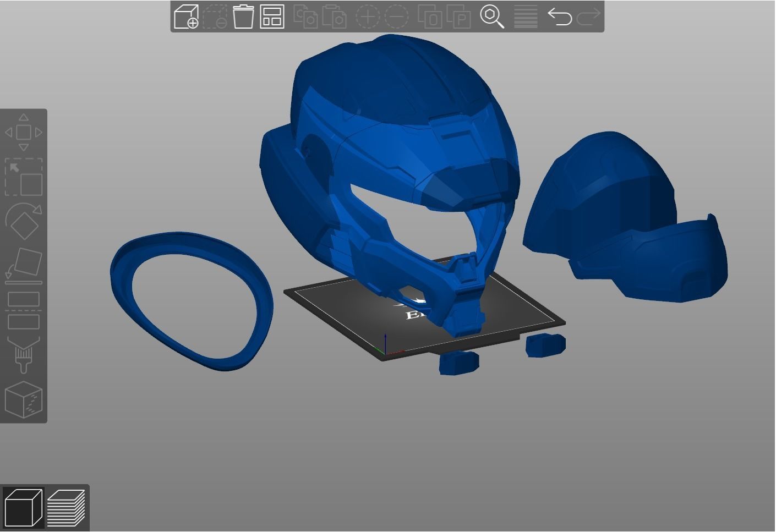Image resolution: width=776 pixels, height=532 pixels.
Task: Click the Delete selected object icon
Action: coord(215,17)
